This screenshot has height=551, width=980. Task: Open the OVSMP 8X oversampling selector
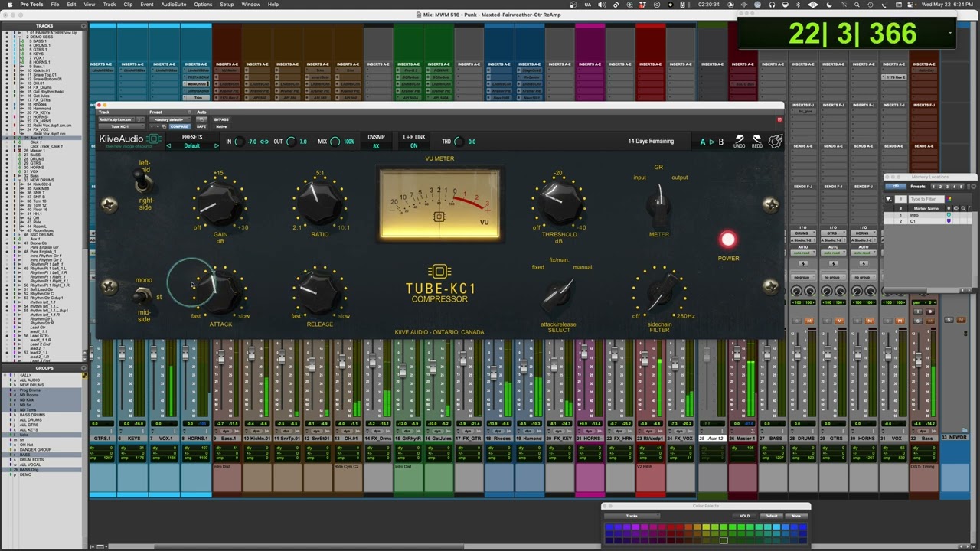(376, 145)
